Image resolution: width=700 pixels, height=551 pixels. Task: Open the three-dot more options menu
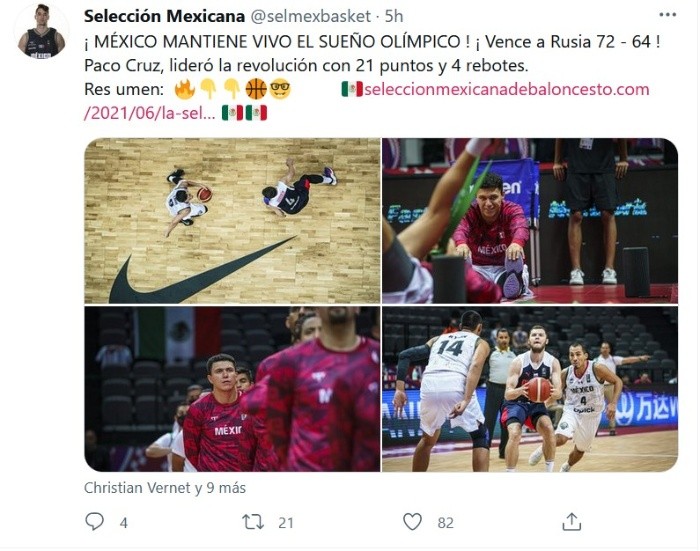(667, 15)
